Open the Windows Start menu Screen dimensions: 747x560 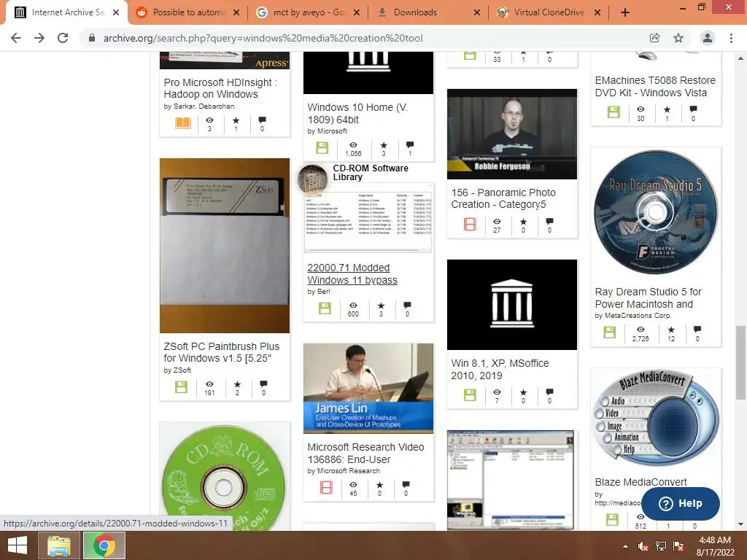[18, 545]
